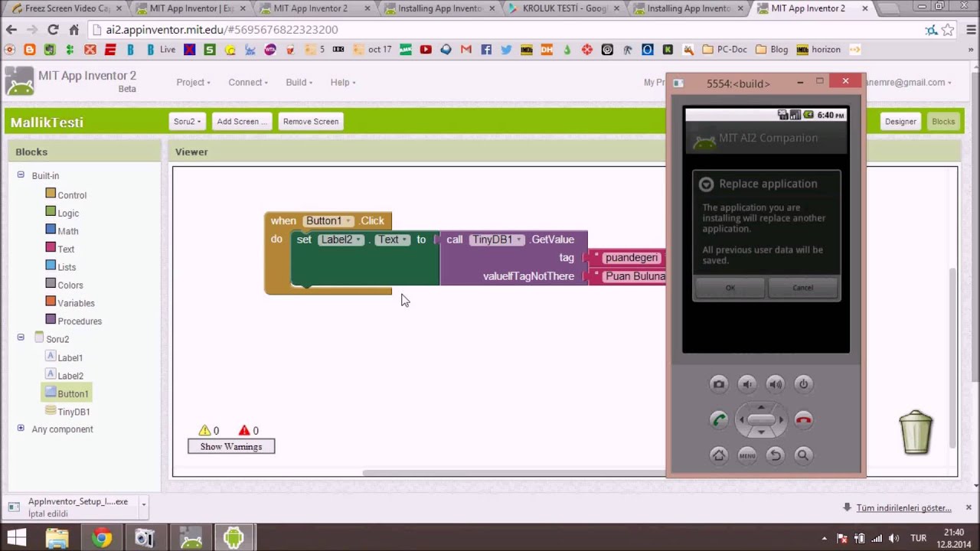Open the Connect menu

click(x=248, y=82)
